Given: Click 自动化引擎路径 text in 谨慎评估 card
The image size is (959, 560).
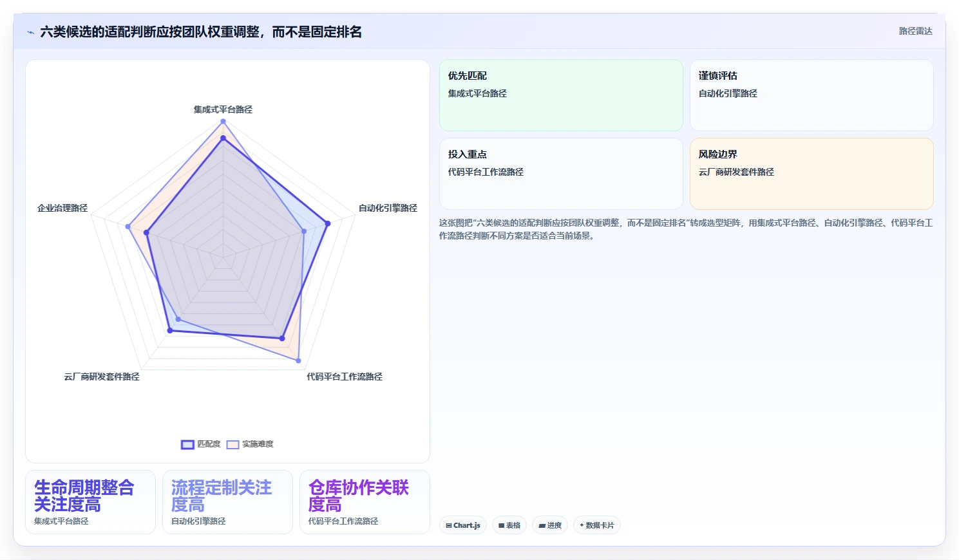Looking at the screenshot, I should point(728,93).
